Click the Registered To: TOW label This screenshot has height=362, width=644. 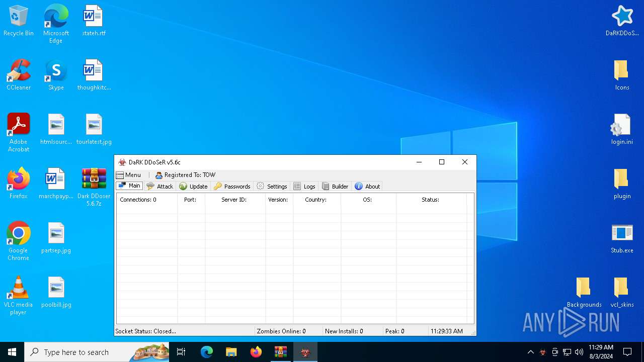185,175
